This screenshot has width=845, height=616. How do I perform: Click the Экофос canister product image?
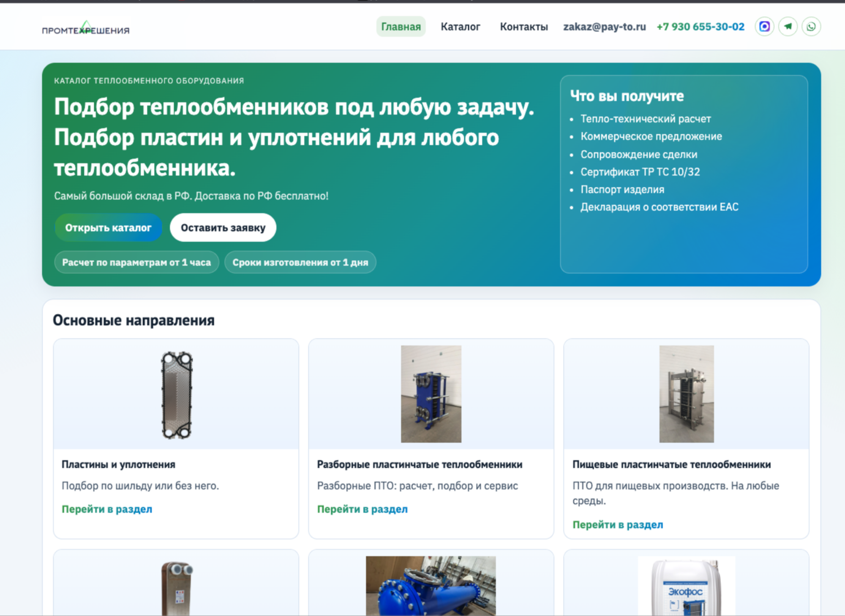[686, 587]
